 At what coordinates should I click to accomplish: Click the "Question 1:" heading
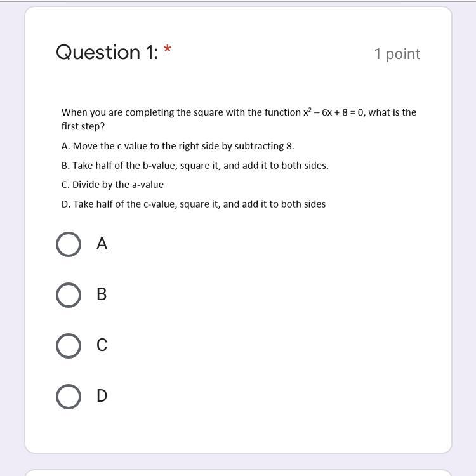(107, 52)
